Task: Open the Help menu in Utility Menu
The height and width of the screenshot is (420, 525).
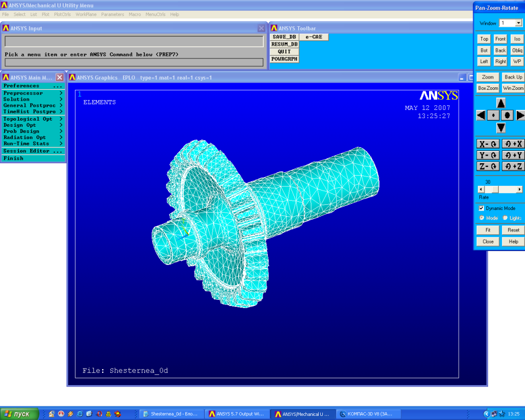Action: click(x=174, y=14)
